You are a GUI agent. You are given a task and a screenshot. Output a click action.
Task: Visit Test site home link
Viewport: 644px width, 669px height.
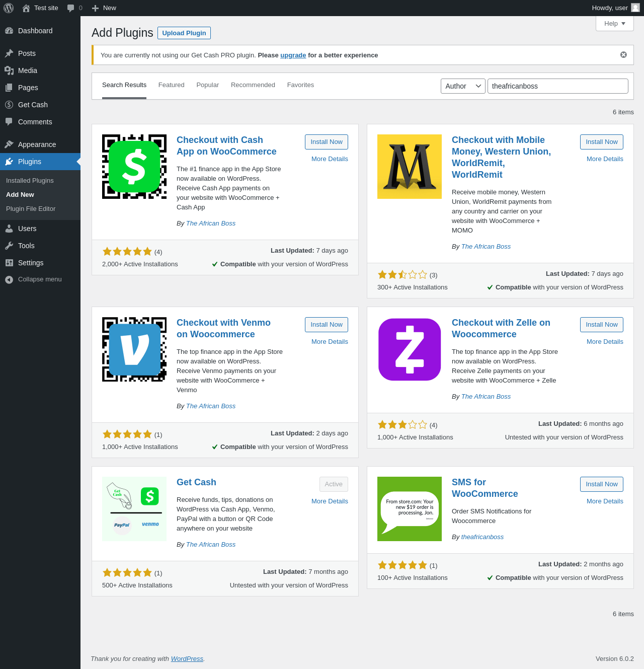(x=40, y=8)
